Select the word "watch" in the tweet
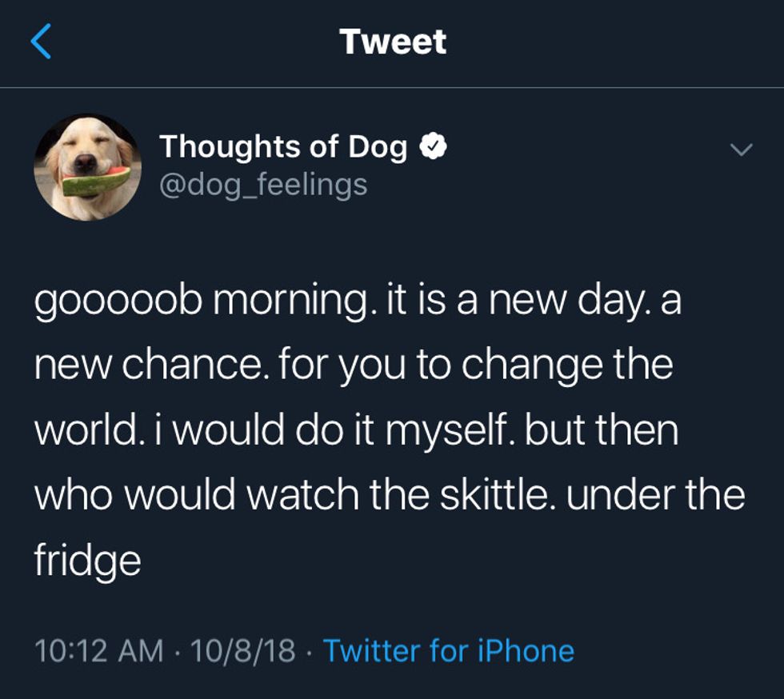This screenshot has height=699, width=784. tap(300, 493)
